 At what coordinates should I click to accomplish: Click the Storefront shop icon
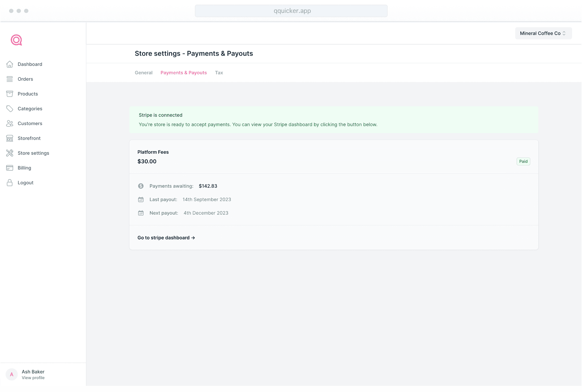pyautogui.click(x=10, y=138)
